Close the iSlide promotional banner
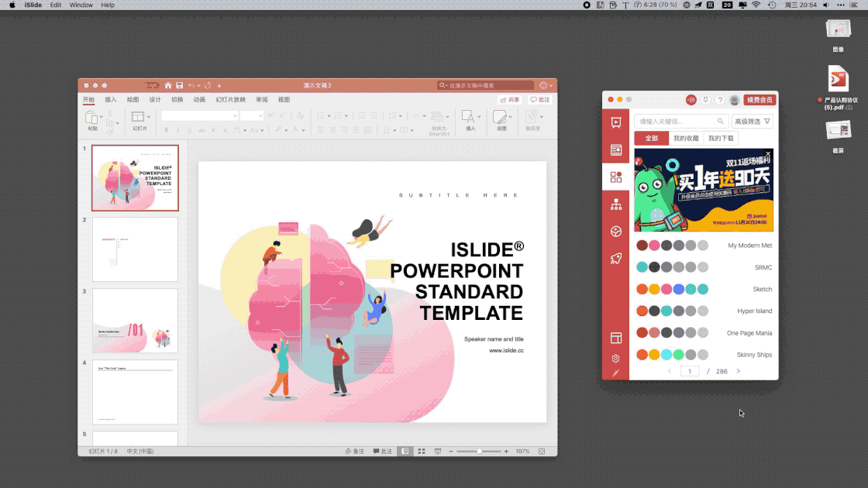Screen dimensions: 868x488 768,153
